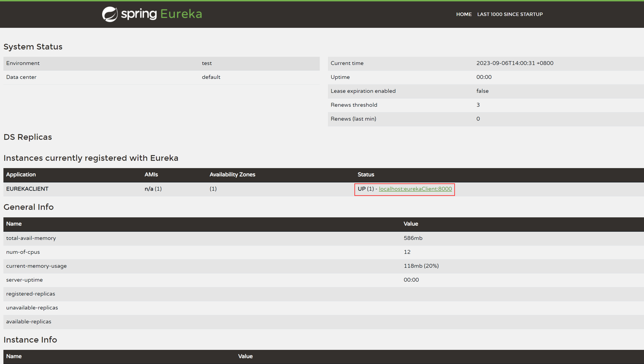Open the localhost:eurekaClient:8000 instance link
Viewport: 644px width, 364px height.
pyautogui.click(x=415, y=189)
